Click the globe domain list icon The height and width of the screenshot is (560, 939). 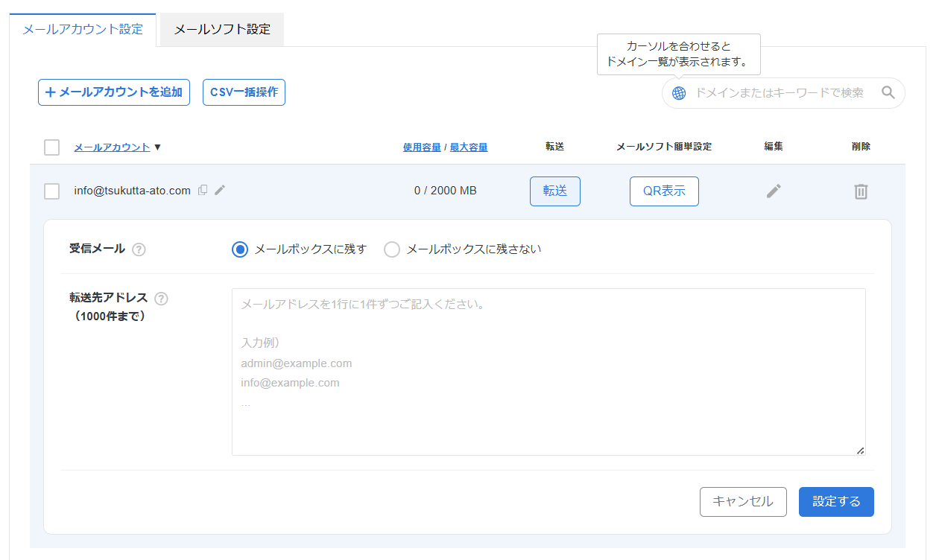click(x=678, y=93)
